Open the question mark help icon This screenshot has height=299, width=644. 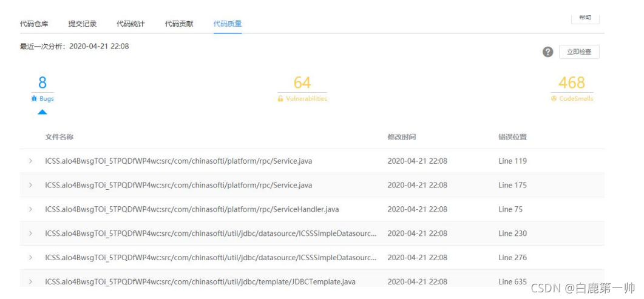coord(548,52)
